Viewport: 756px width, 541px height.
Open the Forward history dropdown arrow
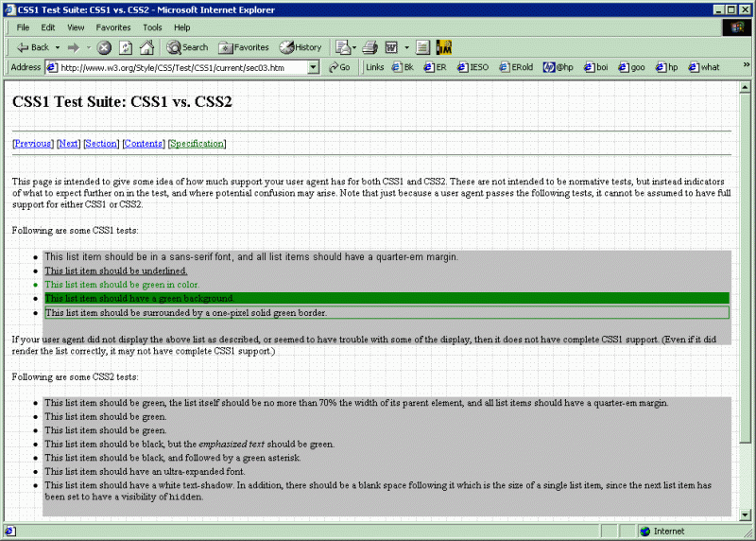89,47
